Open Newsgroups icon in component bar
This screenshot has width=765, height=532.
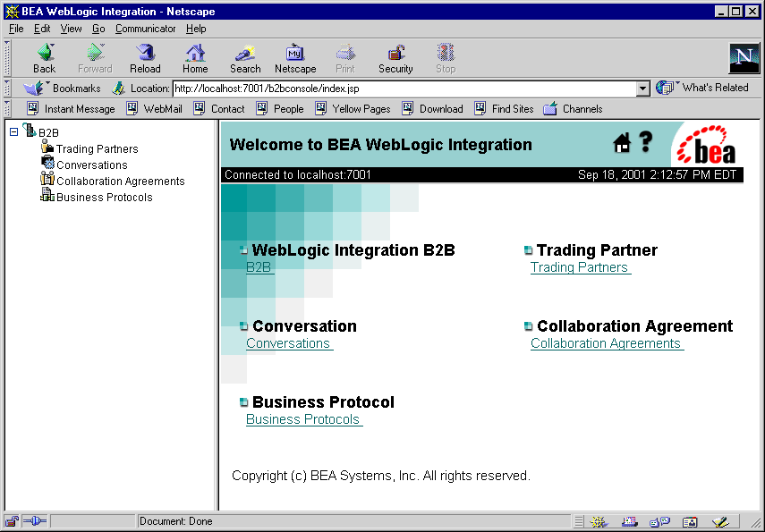(659, 522)
